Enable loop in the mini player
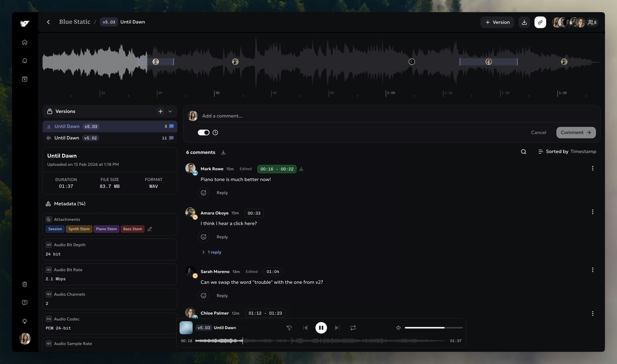This screenshot has height=364, width=617. (353, 328)
